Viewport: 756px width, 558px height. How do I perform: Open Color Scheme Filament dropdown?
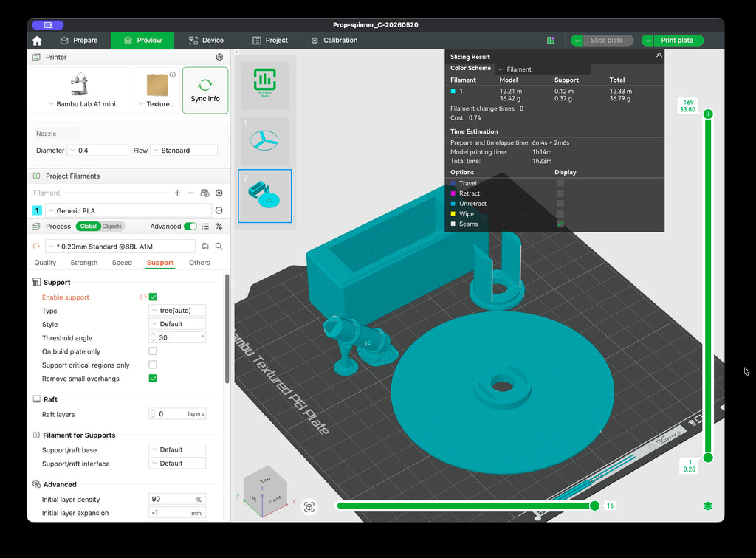click(543, 69)
